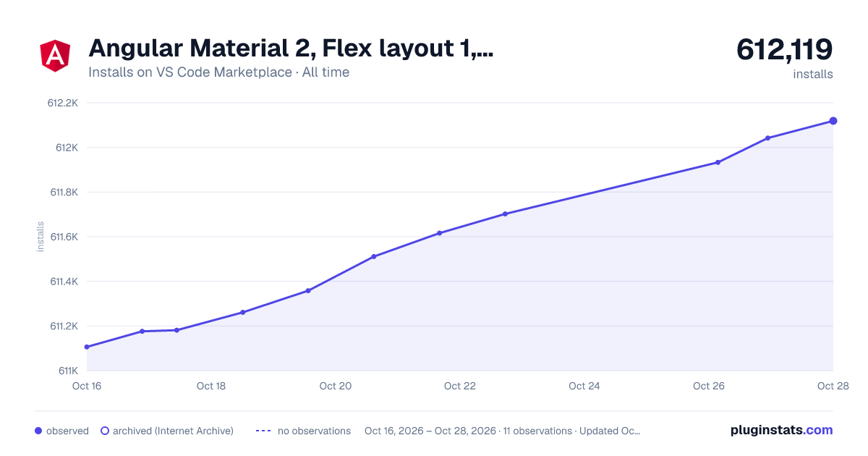Click the '11 observations' date range text
Image resolution: width=868 pixels, height=456 pixels.
point(503,431)
